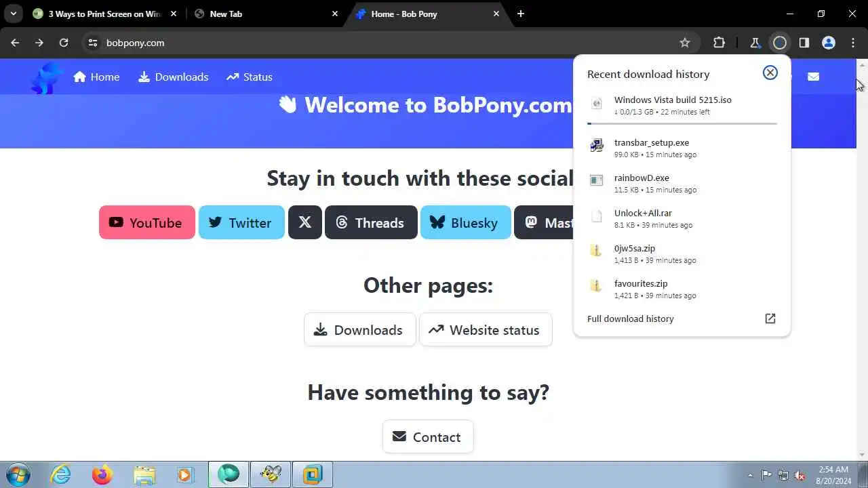868x488 pixels.
Task: Click the downloads progress ring icon in toolbar
Action: 780,43
